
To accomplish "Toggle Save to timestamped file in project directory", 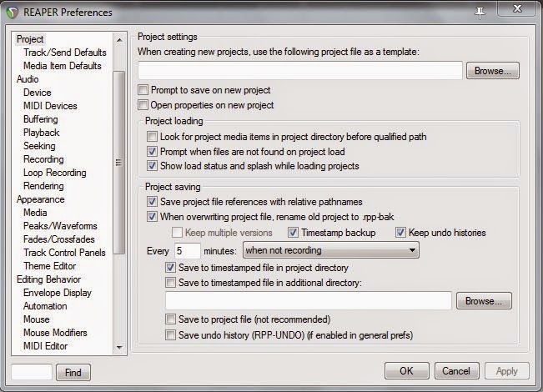I will (x=170, y=268).
